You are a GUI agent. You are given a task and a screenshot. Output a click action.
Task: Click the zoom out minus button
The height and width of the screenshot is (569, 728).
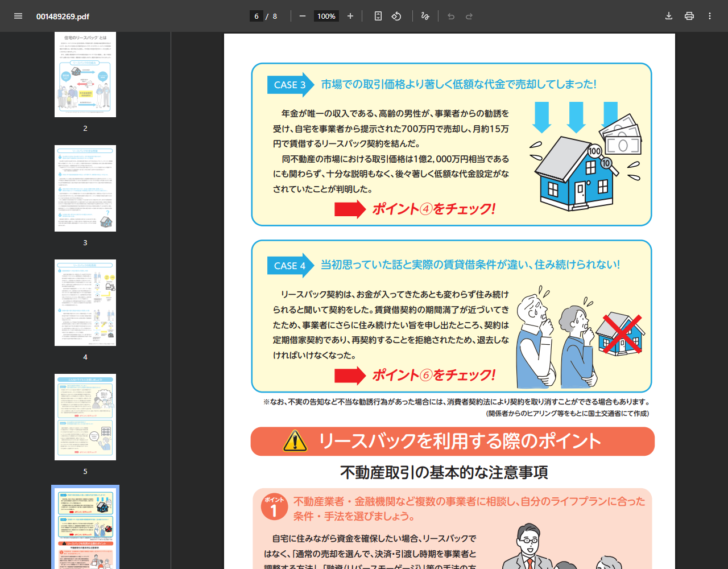303,16
